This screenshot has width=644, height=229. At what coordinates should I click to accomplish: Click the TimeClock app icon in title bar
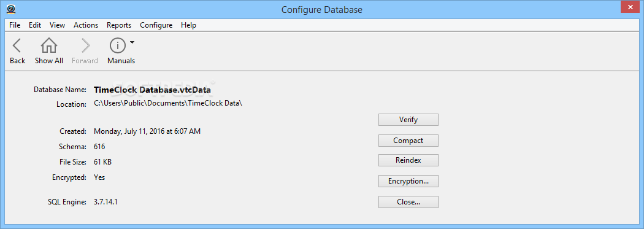[12, 9]
